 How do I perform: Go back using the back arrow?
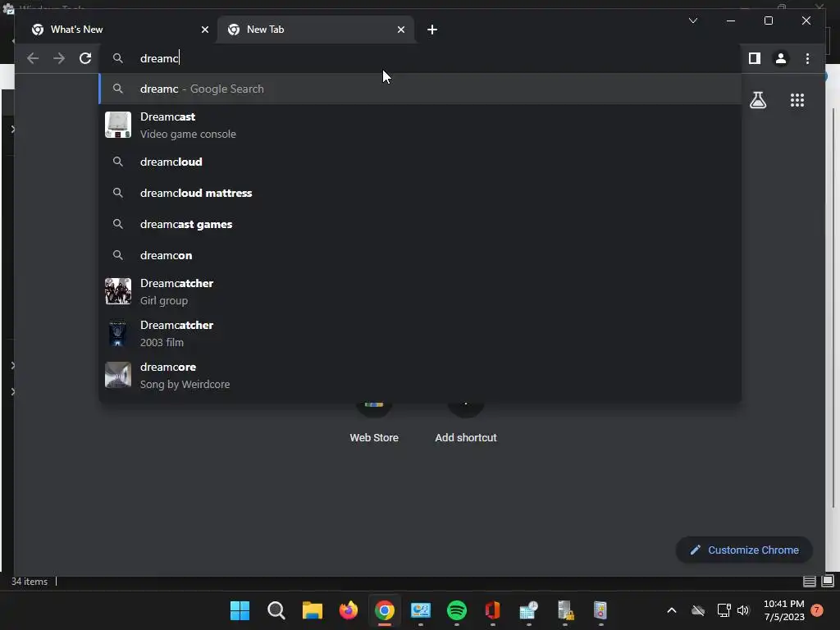coord(33,58)
